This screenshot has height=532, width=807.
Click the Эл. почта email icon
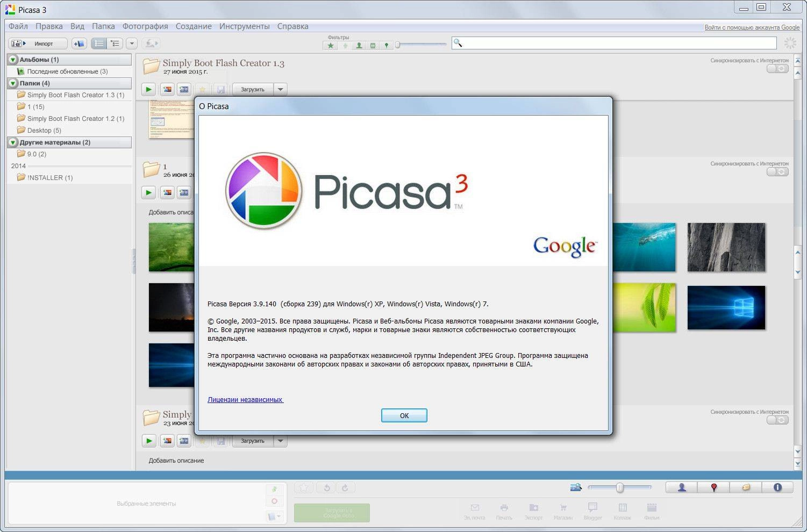click(x=475, y=511)
